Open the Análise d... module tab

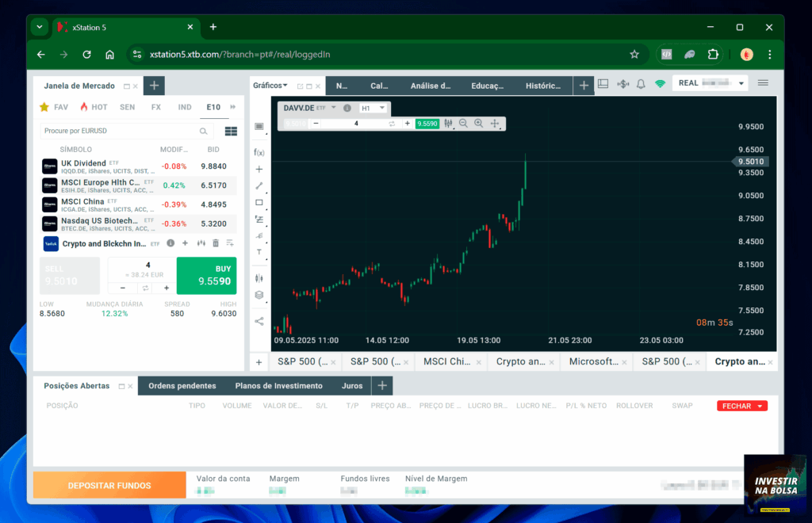click(431, 86)
